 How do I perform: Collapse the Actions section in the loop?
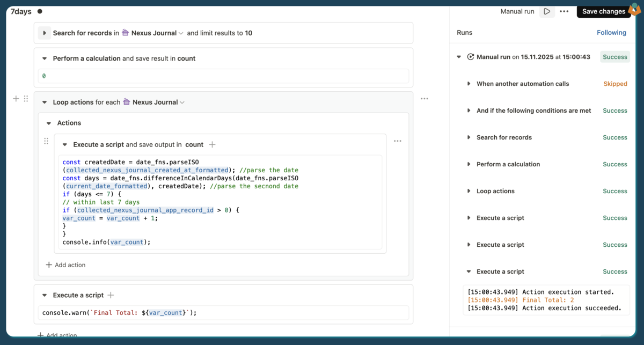coord(49,123)
